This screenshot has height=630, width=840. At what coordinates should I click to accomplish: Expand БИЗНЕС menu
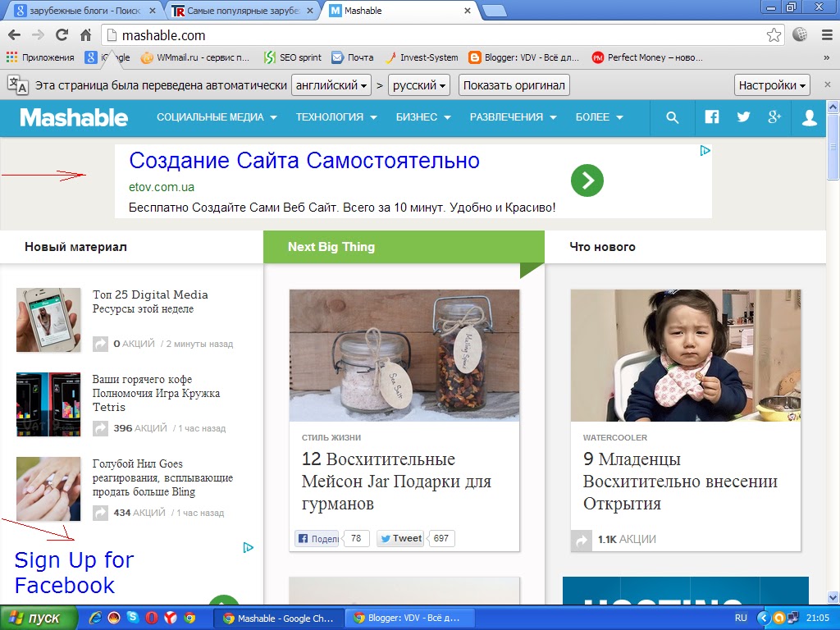(x=423, y=117)
